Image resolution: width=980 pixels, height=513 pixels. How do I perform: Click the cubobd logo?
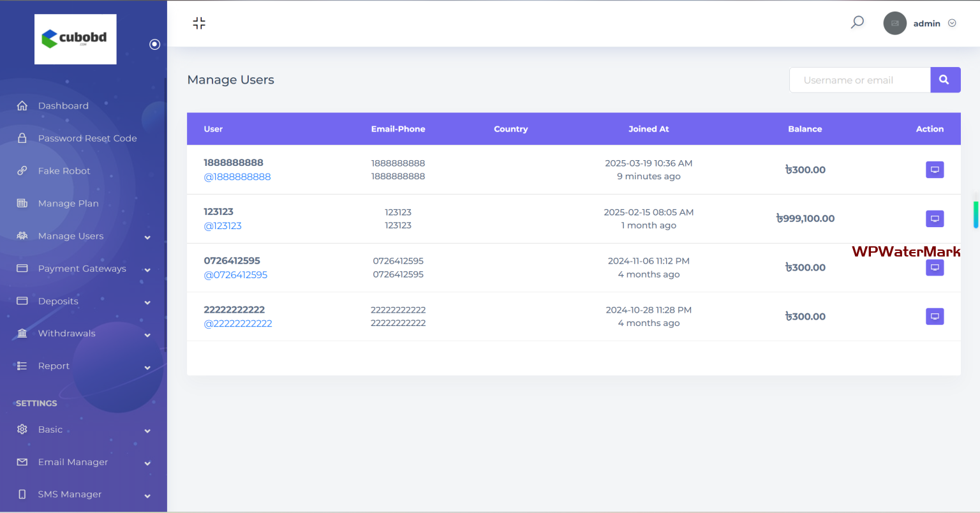pyautogui.click(x=75, y=39)
